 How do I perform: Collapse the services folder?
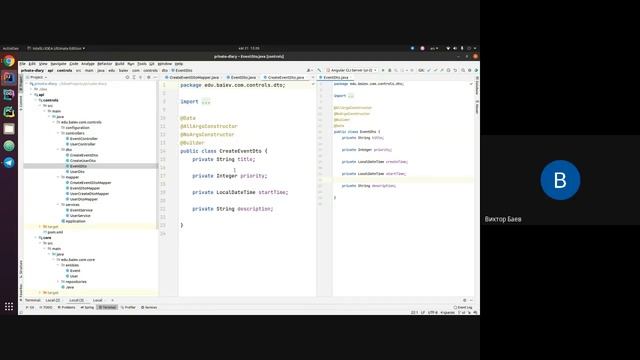58,204
